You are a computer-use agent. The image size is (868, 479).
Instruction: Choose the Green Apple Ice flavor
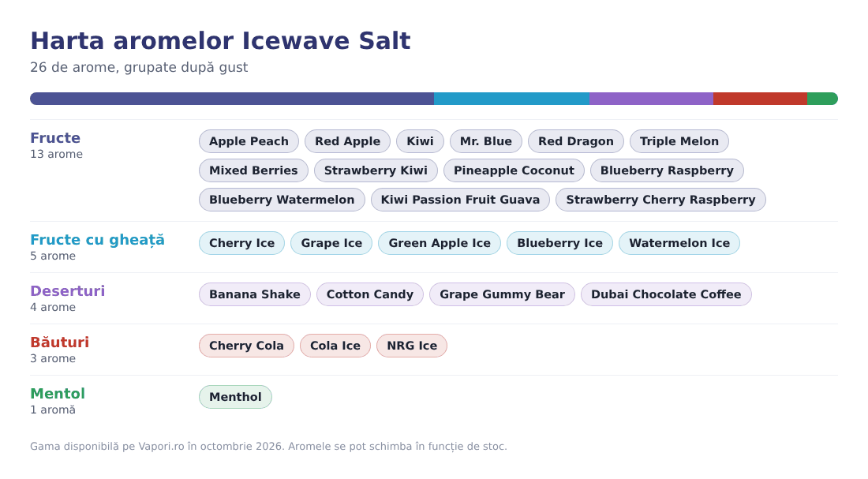coord(439,243)
